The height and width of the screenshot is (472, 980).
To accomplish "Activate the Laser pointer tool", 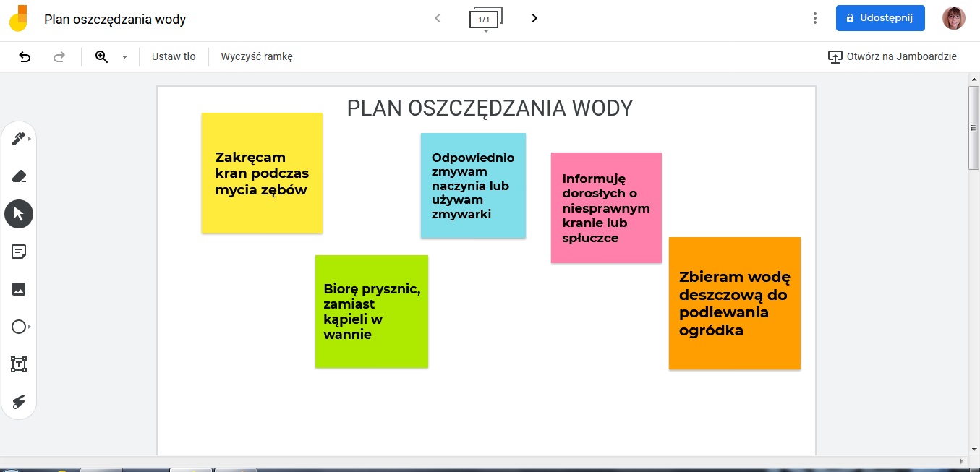I will 19,402.
